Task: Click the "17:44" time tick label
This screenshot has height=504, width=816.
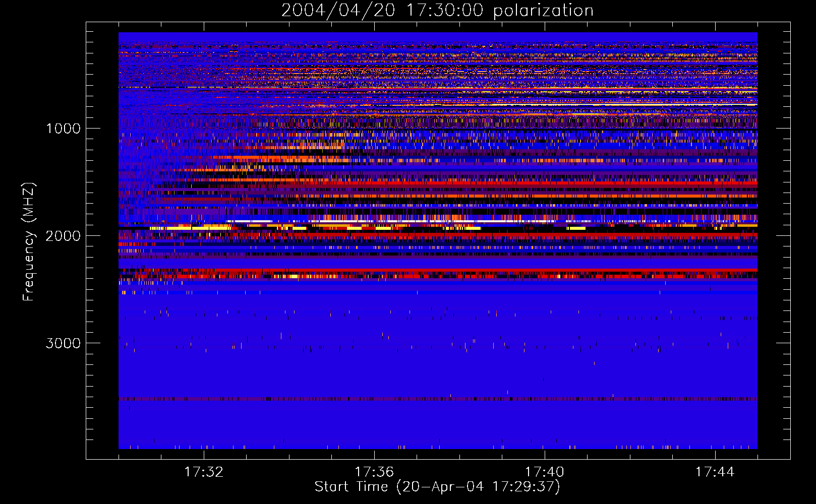Action: (715, 472)
